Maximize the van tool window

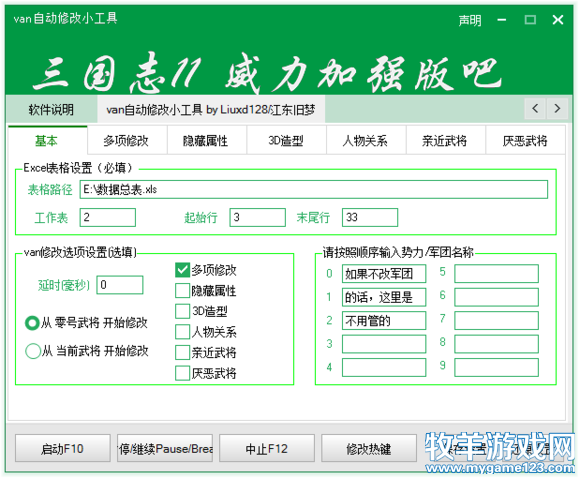[530, 20]
